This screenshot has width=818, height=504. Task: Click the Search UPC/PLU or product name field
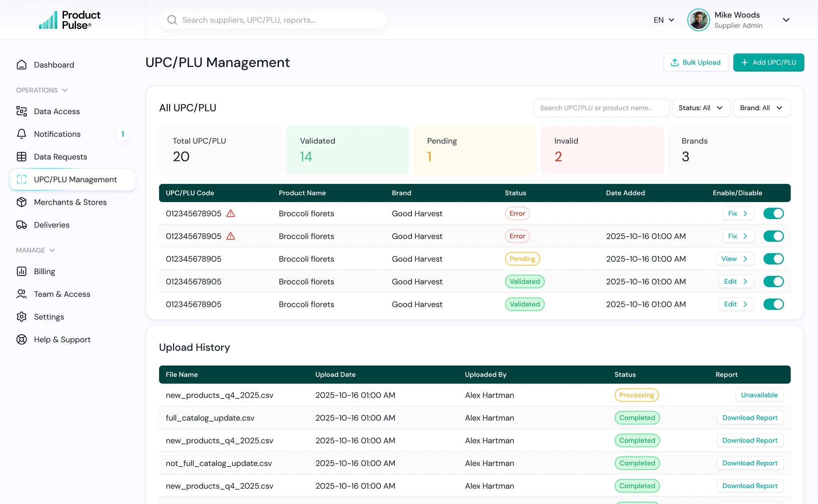(601, 108)
